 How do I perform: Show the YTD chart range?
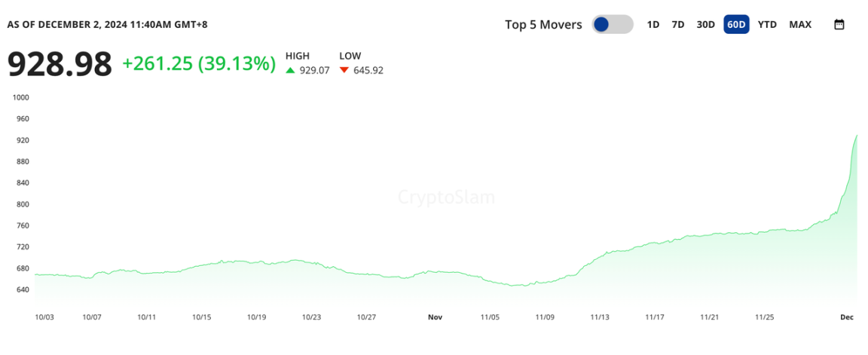click(x=767, y=24)
